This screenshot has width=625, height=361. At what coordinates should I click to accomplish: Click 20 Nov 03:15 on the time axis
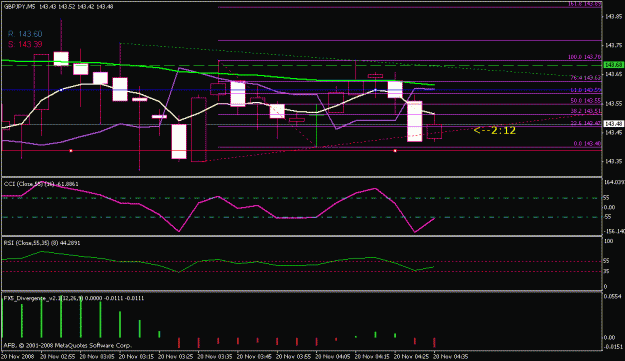pos(137,356)
